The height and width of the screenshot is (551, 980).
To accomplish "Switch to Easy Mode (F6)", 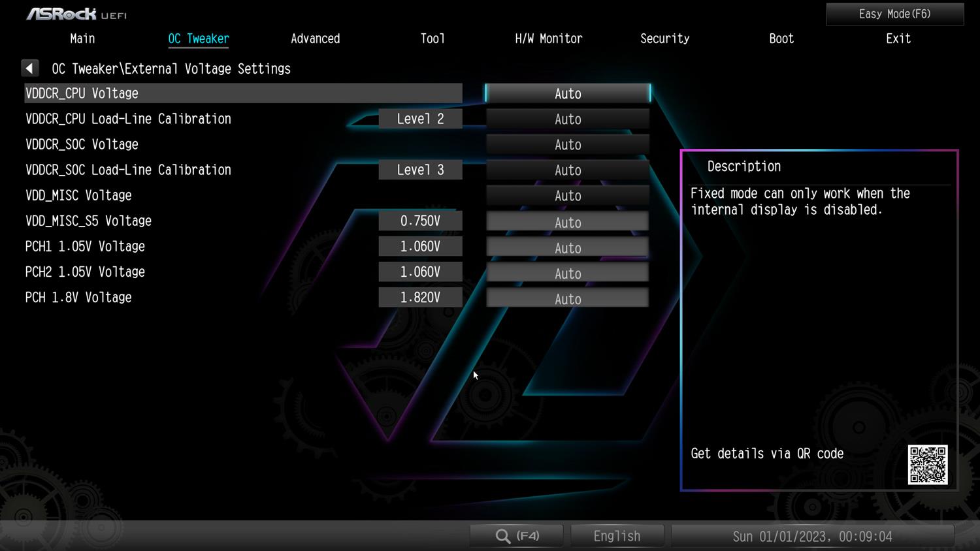I will click(x=894, y=14).
